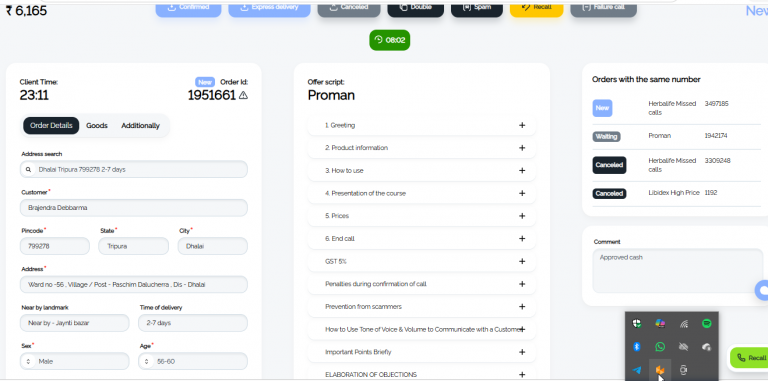Screen dimensions: 768x381
Task: Expand the 1. Greeting script section
Action: pos(422,125)
